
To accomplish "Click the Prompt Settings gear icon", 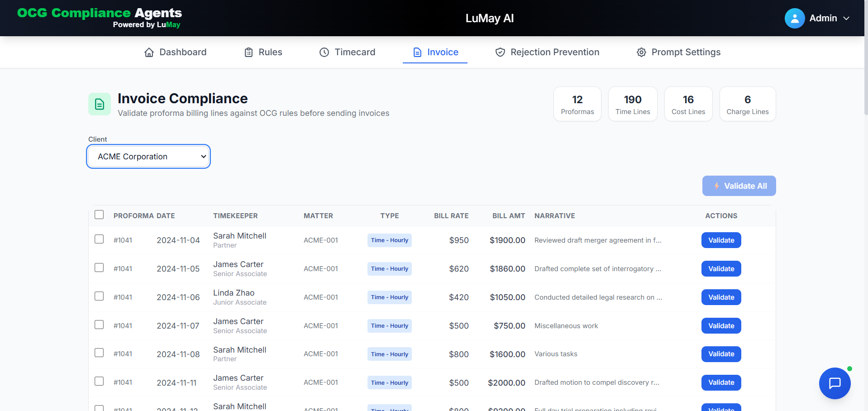I will pos(641,53).
